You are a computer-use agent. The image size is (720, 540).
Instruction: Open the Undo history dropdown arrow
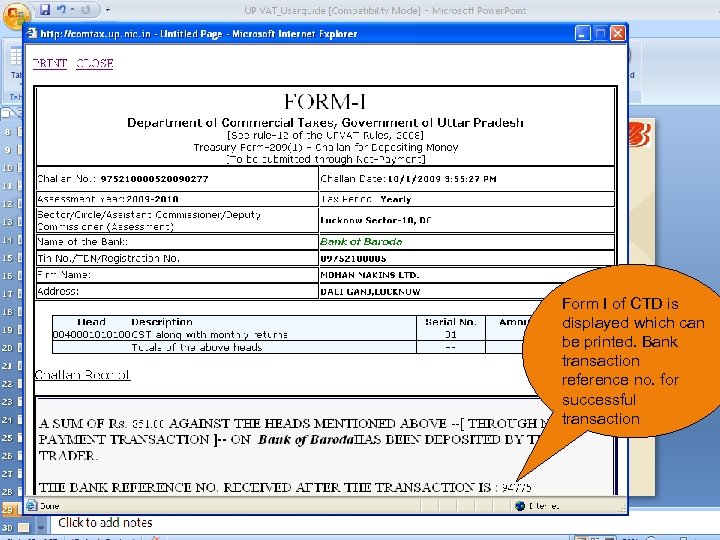[x=73, y=10]
